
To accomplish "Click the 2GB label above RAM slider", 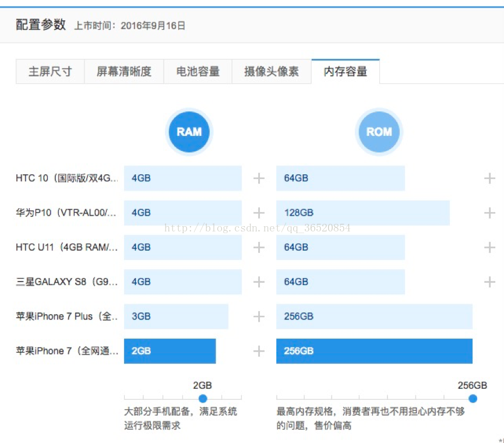I will (202, 385).
